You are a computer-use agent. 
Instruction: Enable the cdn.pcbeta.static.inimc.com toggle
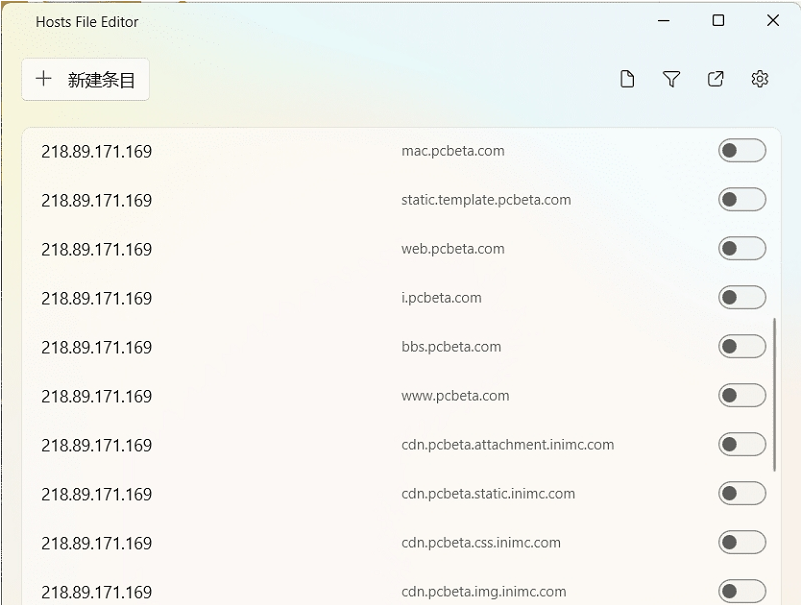[742, 494]
